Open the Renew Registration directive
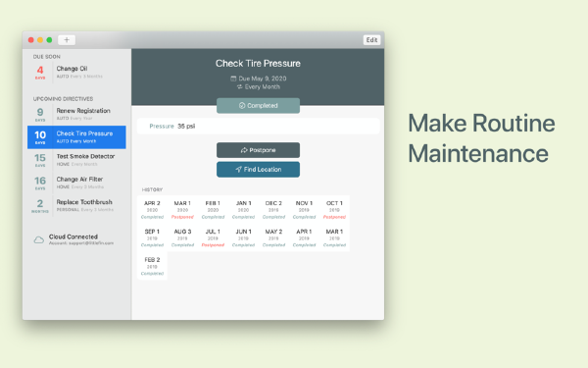Image resolution: width=588 pixels, height=368 pixels. [x=76, y=114]
